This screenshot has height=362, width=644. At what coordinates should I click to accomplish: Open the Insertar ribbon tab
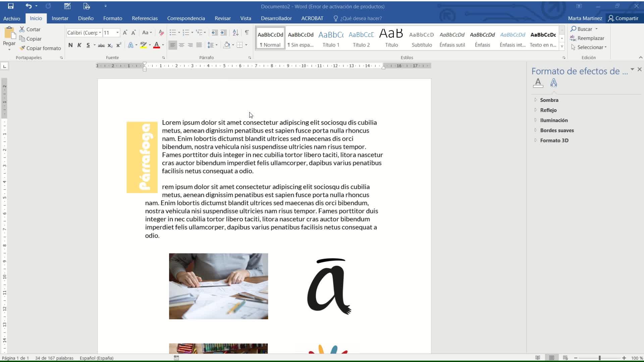60,18
